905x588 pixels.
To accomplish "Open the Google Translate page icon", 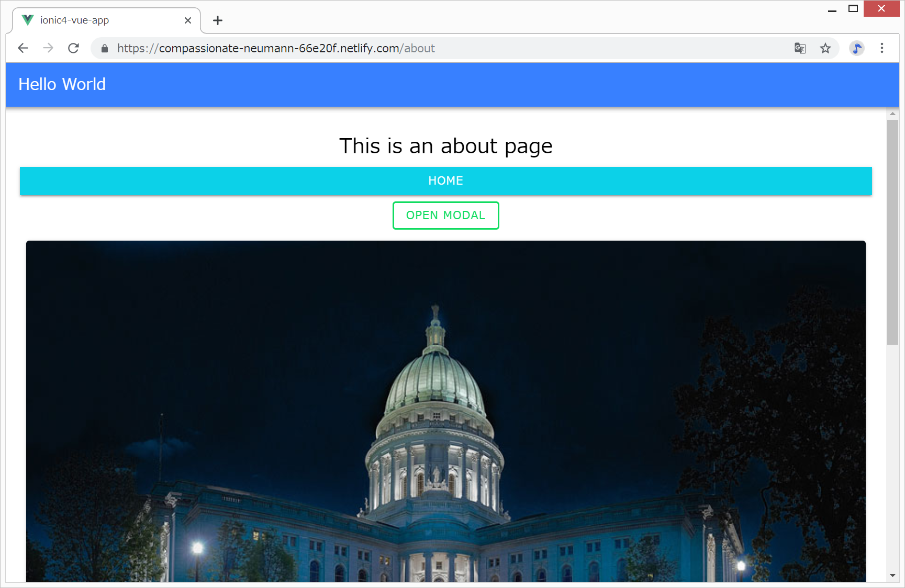I will coord(800,48).
